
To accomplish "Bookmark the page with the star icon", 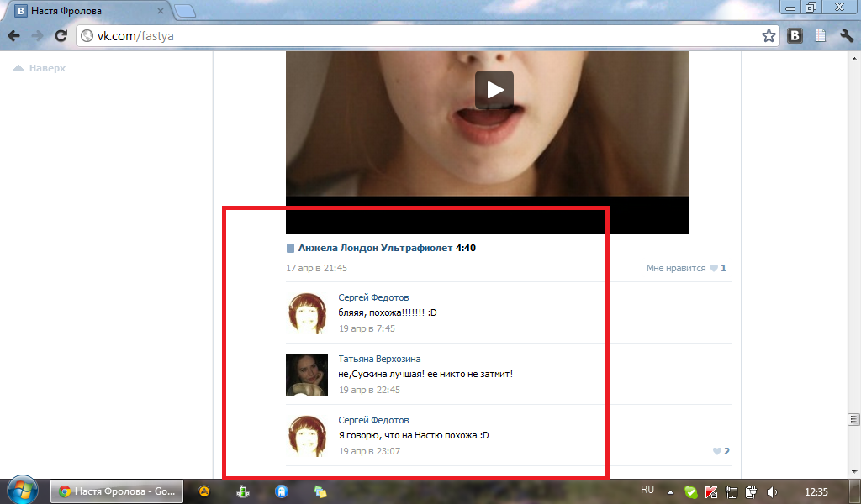I will (x=769, y=36).
